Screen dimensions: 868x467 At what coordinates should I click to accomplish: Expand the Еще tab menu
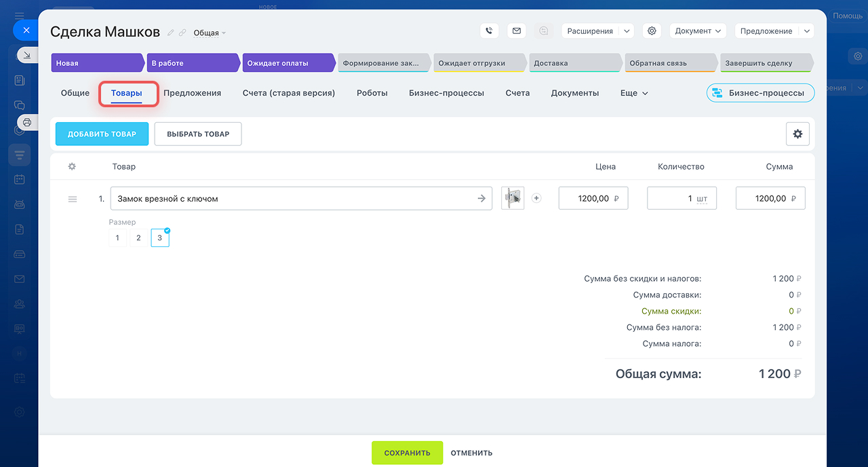[634, 93]
